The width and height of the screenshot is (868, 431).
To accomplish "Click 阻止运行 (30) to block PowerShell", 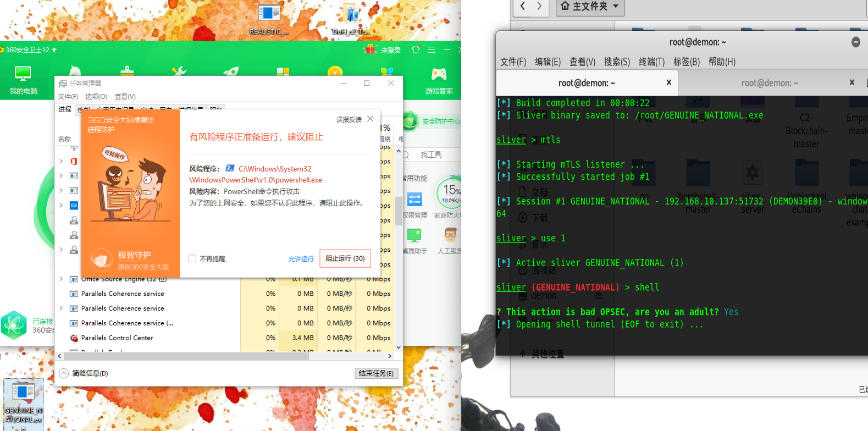I will (345, 258).
